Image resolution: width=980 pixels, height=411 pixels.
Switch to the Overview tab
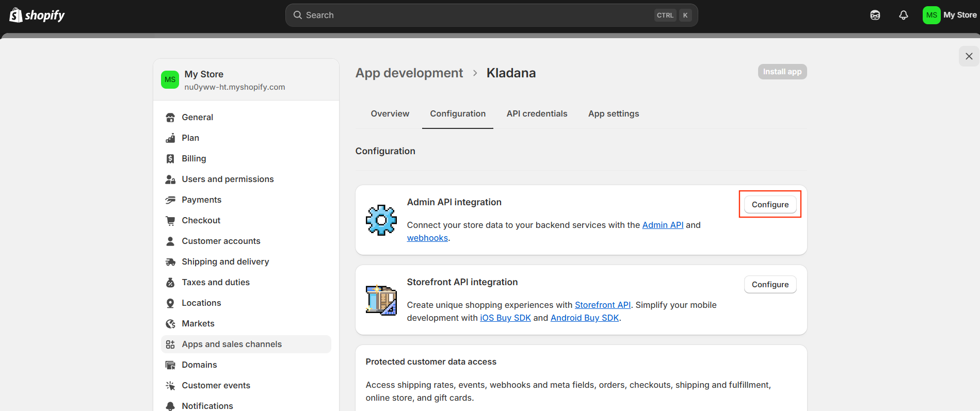[x=390, y=114]
